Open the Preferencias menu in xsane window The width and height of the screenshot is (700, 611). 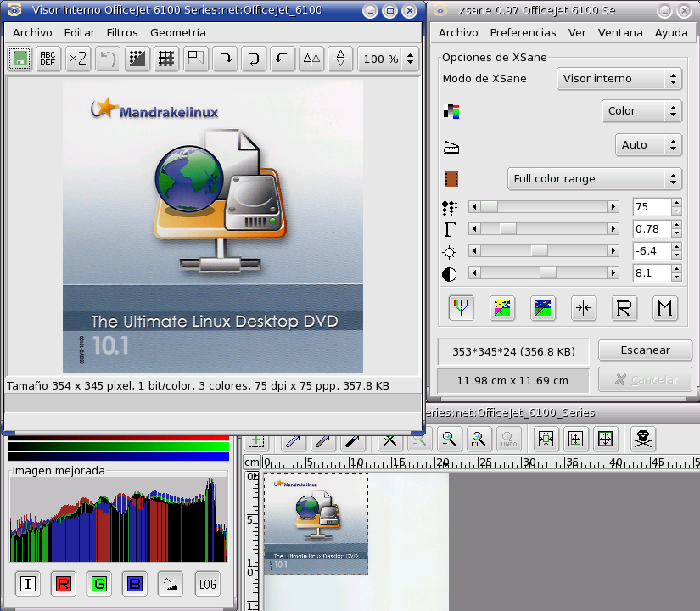[523, 32]
